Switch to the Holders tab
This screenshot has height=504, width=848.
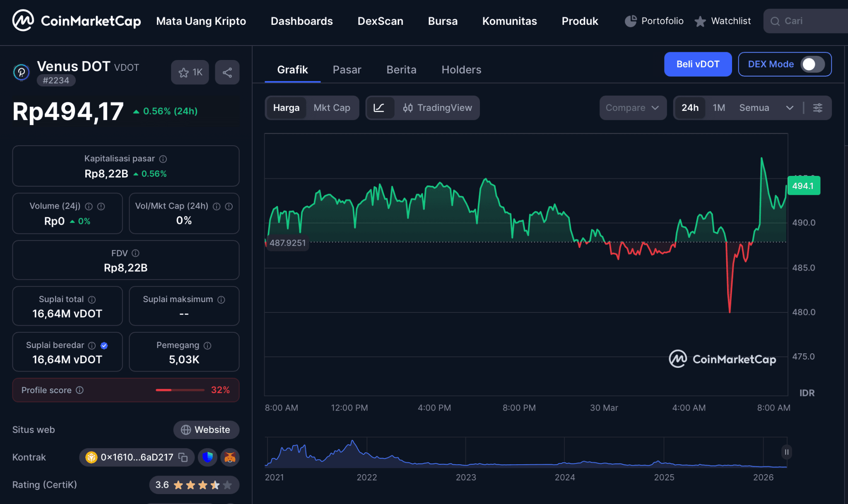[x=461, y=70]
